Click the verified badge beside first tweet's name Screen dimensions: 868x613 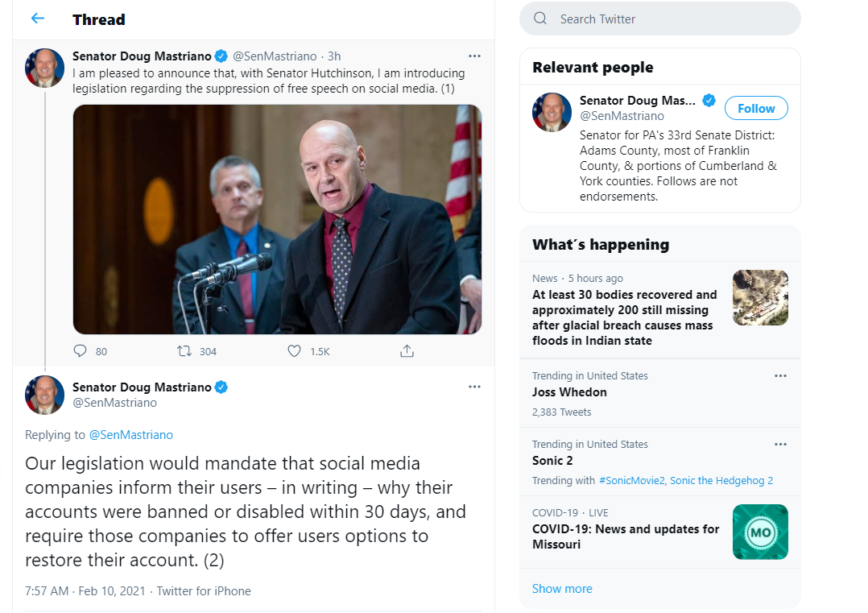click(x=221, y=56)
